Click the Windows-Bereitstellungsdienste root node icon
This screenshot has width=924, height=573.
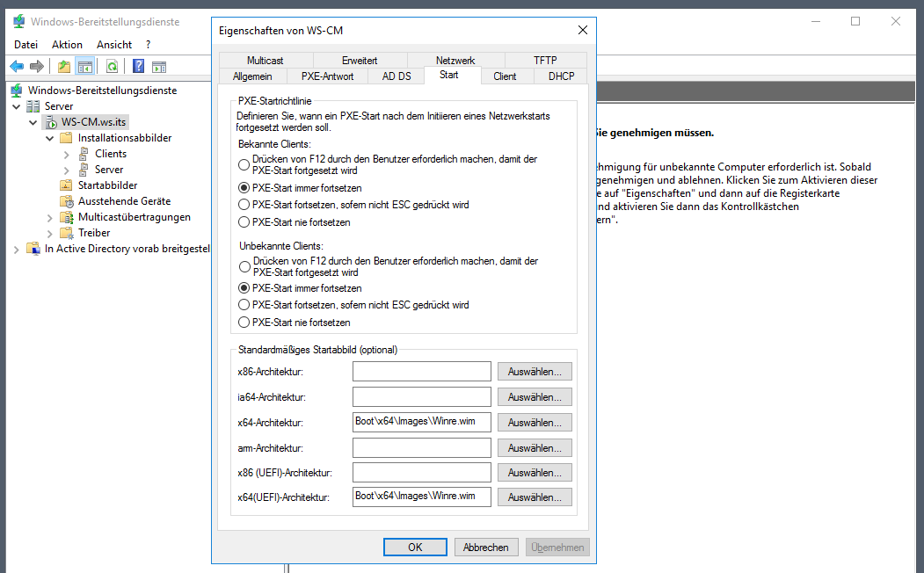[x=17, y=91]
